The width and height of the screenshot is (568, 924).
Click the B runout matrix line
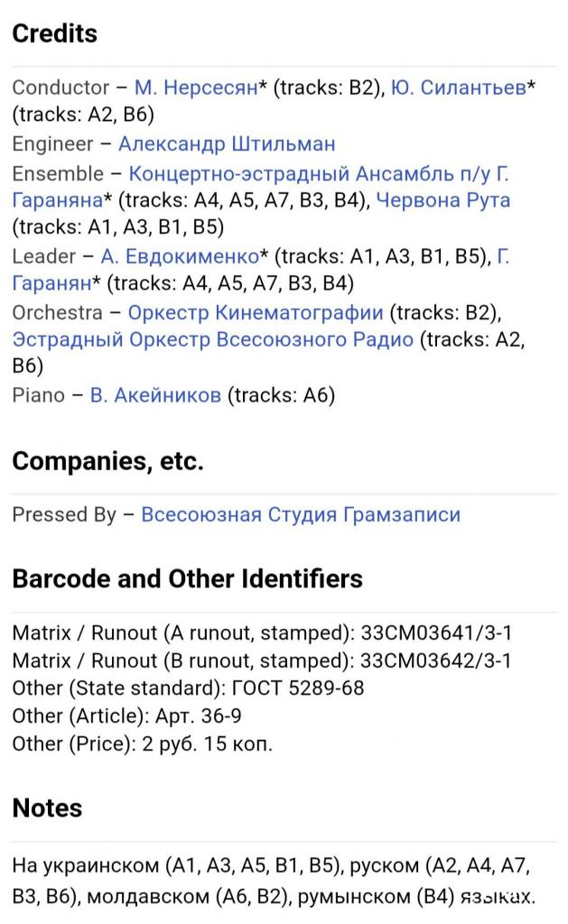[x=262, y=661]
